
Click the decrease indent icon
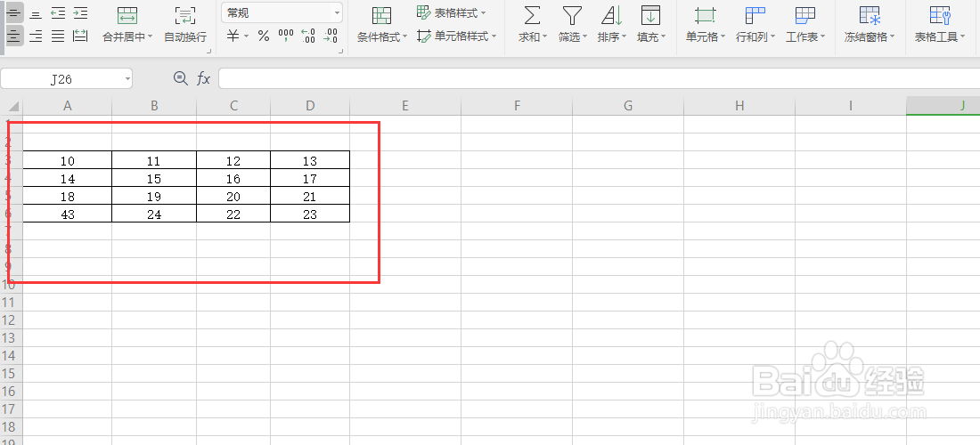coord(58,12)
